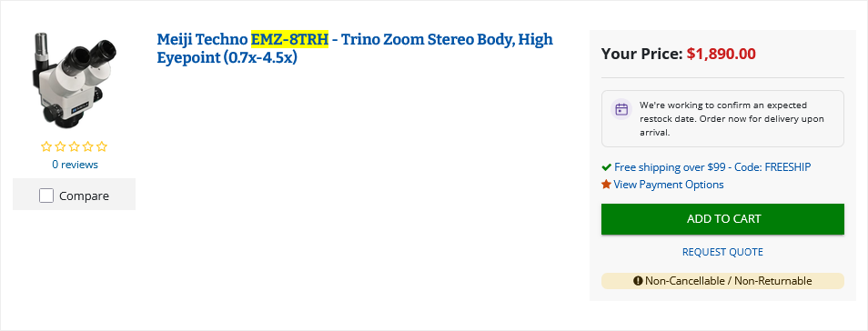Click the third rating star
This screenshot has width=868, height=331.
[x=75, y=146]
